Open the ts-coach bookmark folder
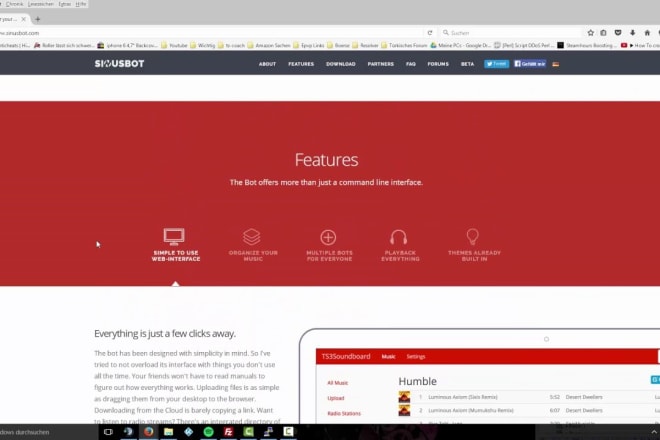The height and width of the screenshot is (440, 660). [x=232, y=45]
